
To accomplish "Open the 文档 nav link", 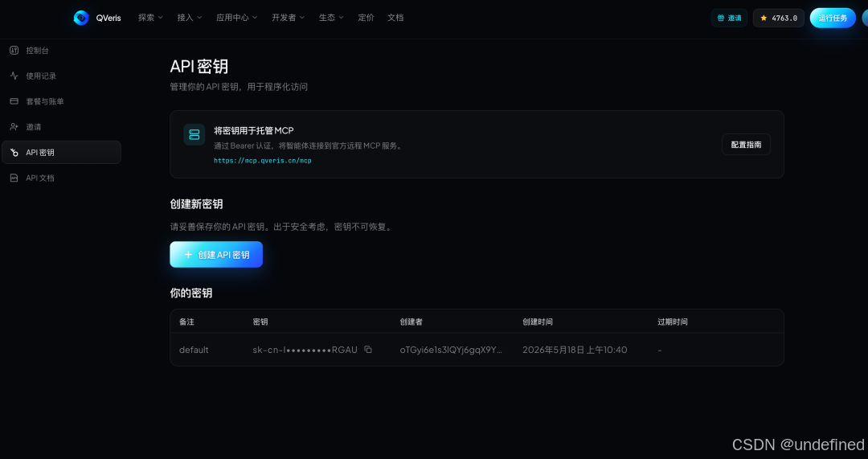I will [x=395, y=18].
